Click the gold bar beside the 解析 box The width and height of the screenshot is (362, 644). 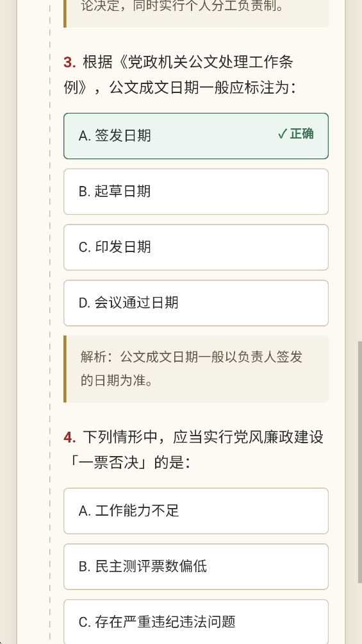[65, 369]
